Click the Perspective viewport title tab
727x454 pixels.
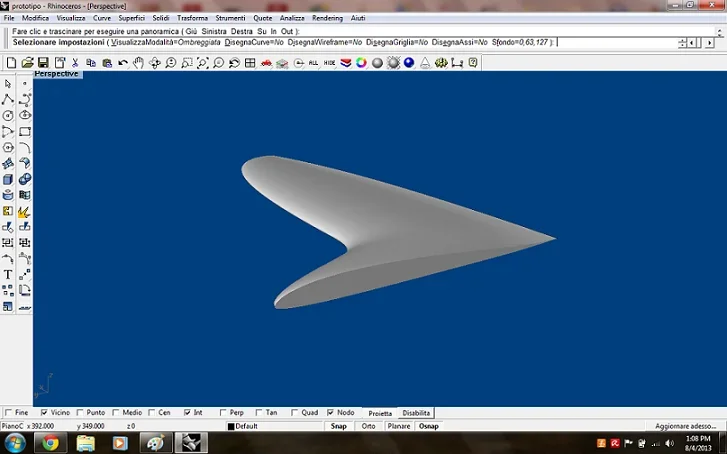pos(57,74)
